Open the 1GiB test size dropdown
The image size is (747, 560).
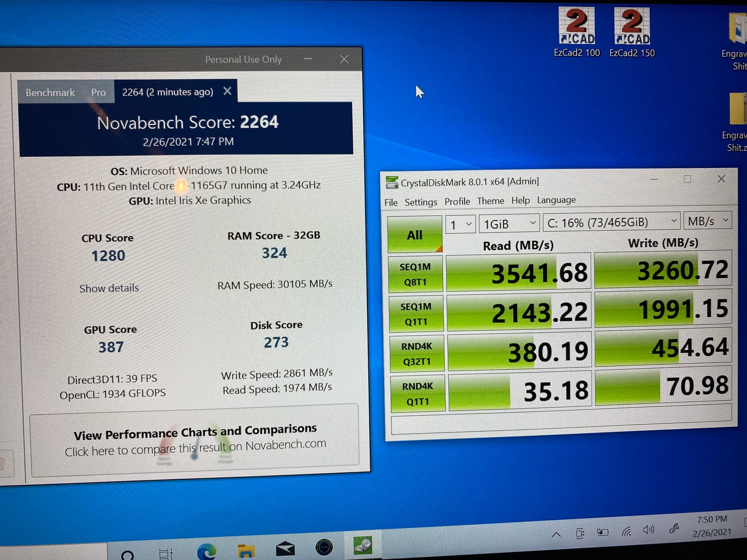(509, 224)
